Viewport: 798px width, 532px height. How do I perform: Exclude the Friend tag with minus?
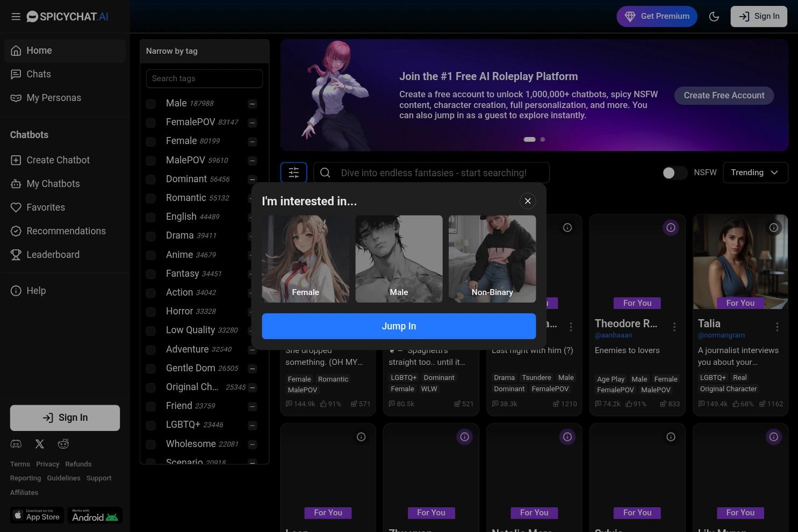click(252, 406)
